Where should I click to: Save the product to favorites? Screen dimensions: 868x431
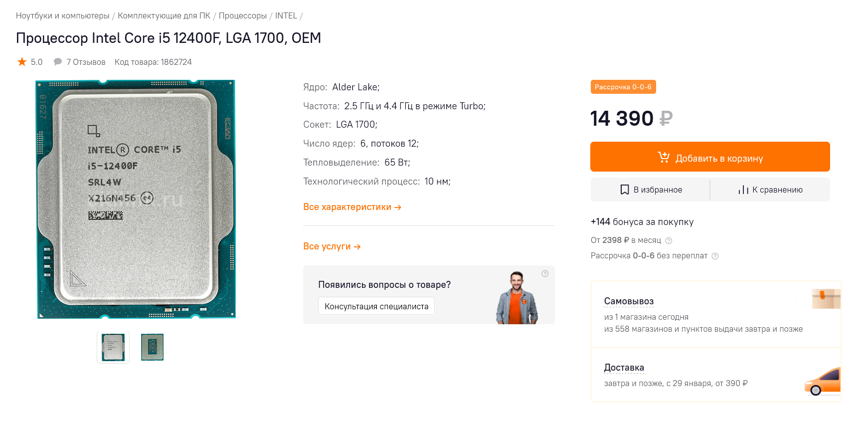coord(651,190)
